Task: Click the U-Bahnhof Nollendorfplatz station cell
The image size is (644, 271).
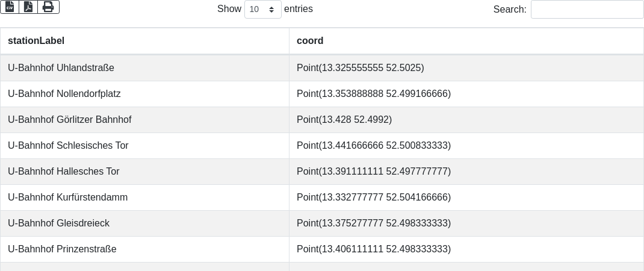Action: click(x=64, y=94)
